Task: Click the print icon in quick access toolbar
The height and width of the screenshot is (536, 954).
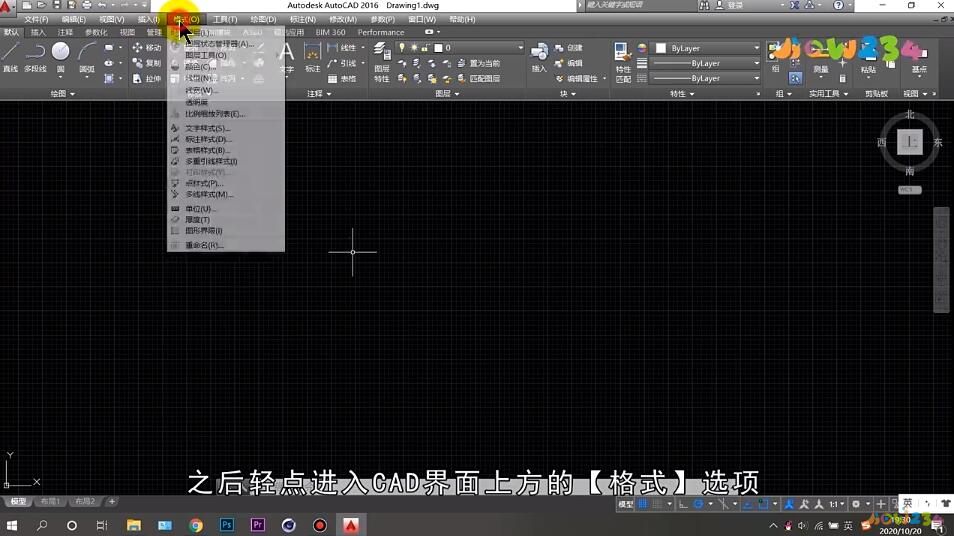Action: (x=86, y=5)
